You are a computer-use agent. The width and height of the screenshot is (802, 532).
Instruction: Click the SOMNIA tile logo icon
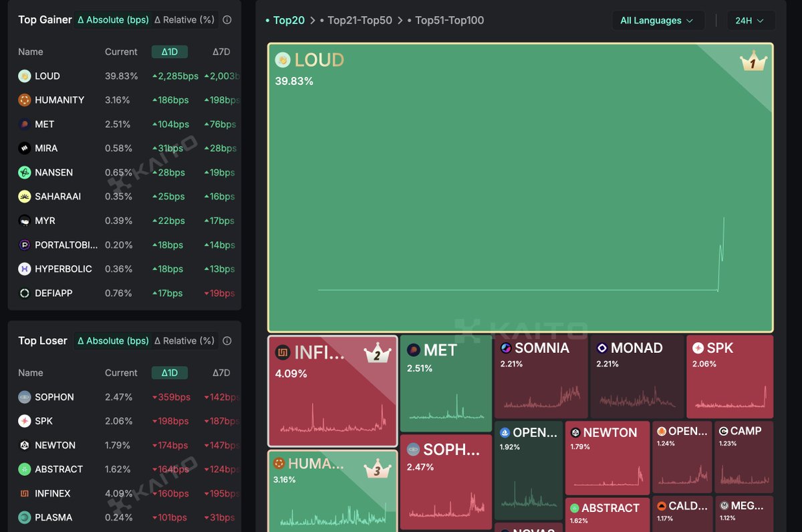click(506, 348)
